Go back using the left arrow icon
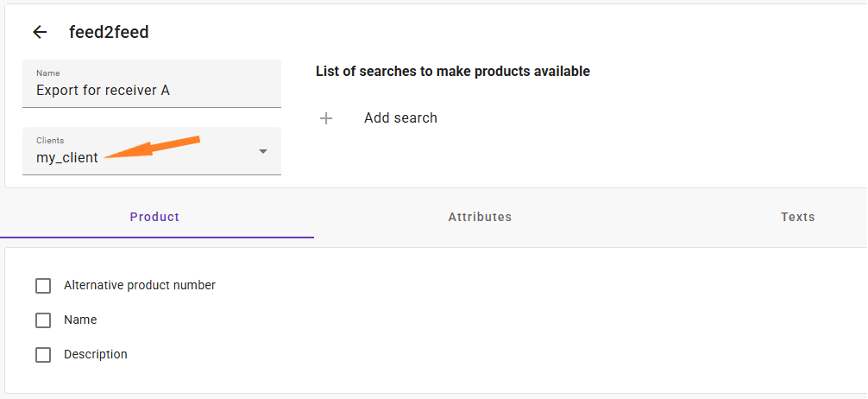 pos(40,33)
